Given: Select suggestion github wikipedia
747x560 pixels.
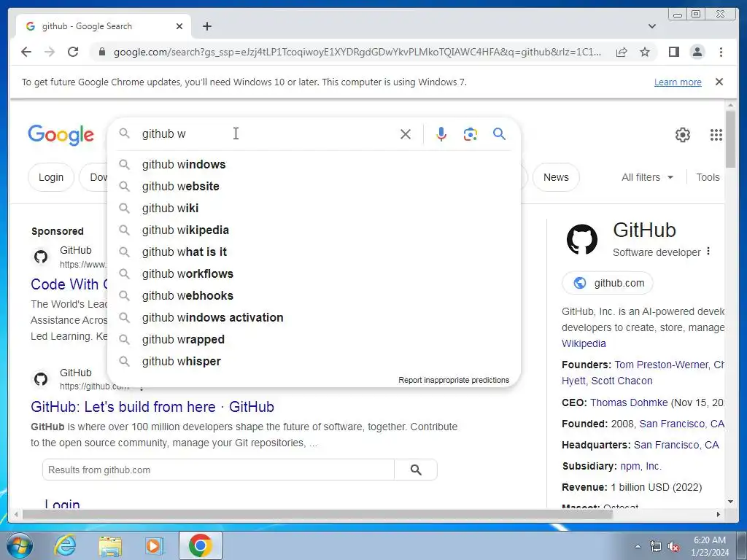Looking at the screenshot, I should [x=314, y=230].
